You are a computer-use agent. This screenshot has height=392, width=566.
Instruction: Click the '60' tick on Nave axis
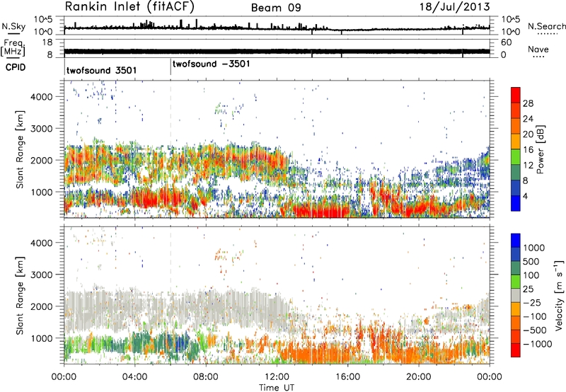pyautogui.click(x=506, y=42)
